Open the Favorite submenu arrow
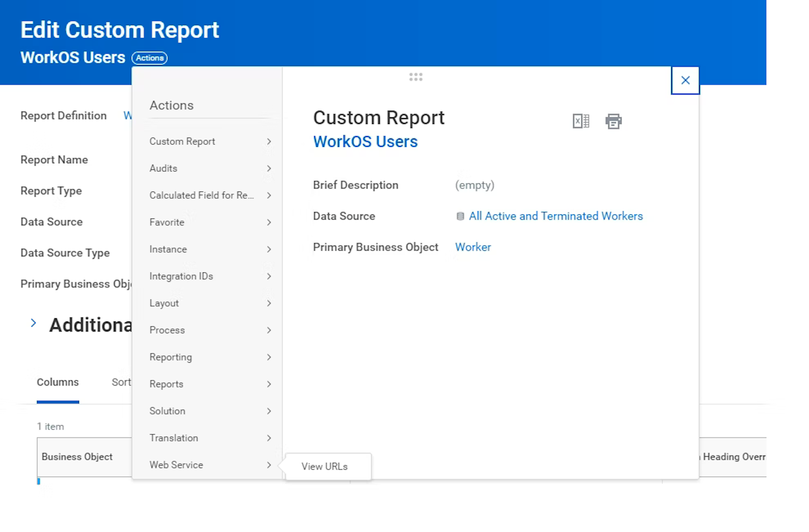The image size is (809, 532). coord(269,222)
